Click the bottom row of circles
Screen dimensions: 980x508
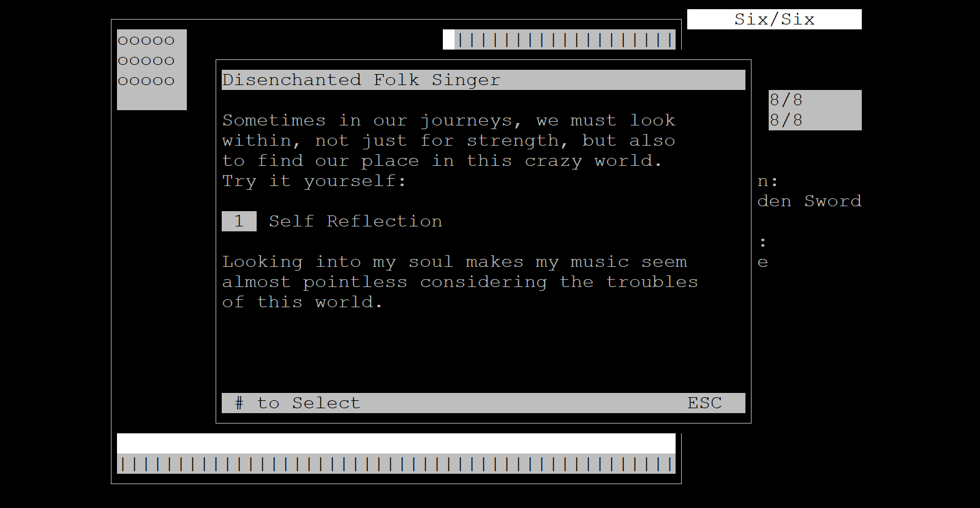tap(146, 81)
